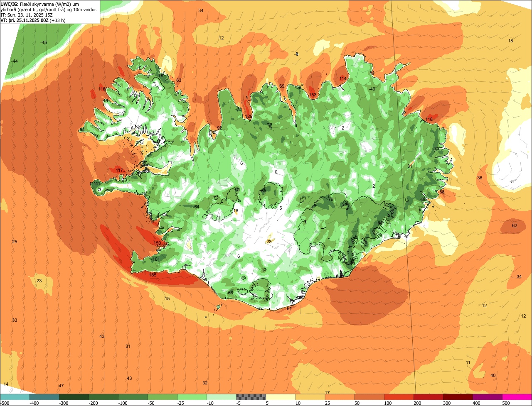Click the 150 value on the map
The image size is (532, 406).
[x=157, y=243]
